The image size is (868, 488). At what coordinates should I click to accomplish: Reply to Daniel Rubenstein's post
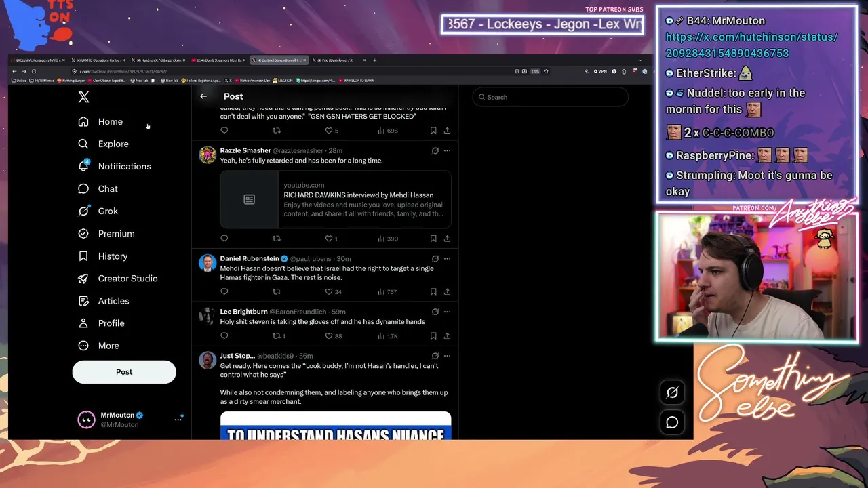tap(224, 292)
